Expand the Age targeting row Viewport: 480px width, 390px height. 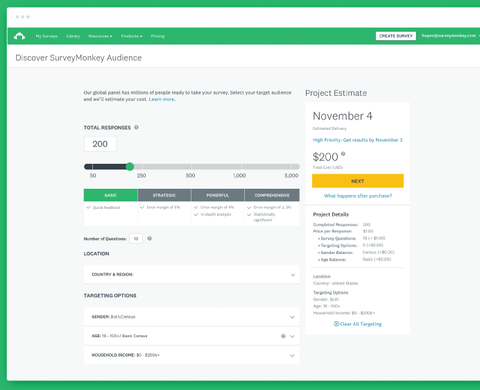[x=192, y=336]
